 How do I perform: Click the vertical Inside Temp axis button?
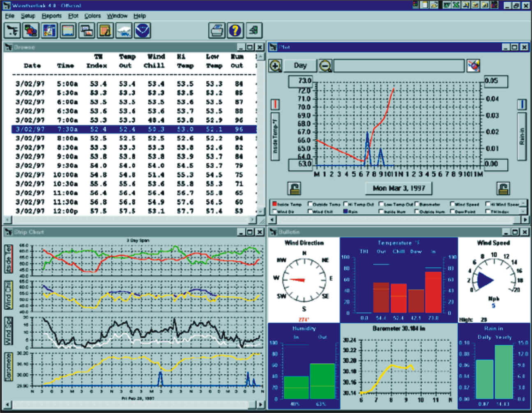pyautogui.click(x=275, y=136)
